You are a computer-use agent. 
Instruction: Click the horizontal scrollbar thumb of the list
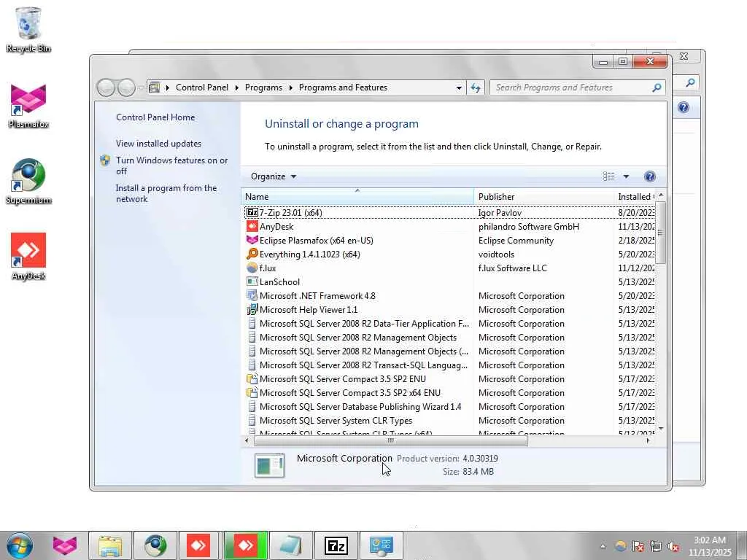click(x=391, y=441)
